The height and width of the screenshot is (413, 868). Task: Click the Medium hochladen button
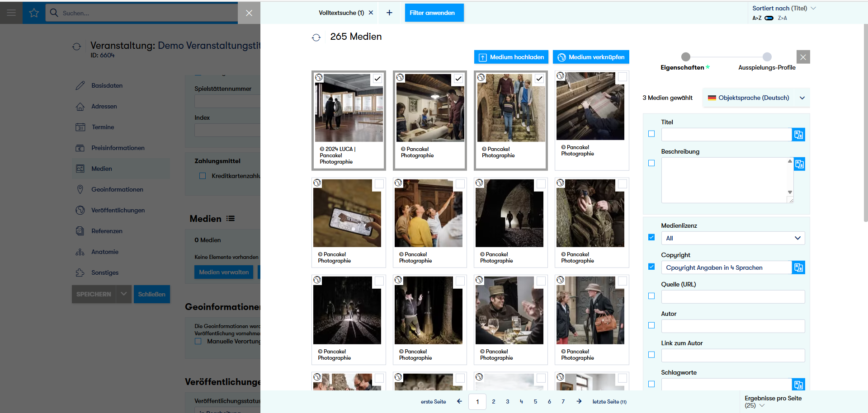(x=511, y=57)
